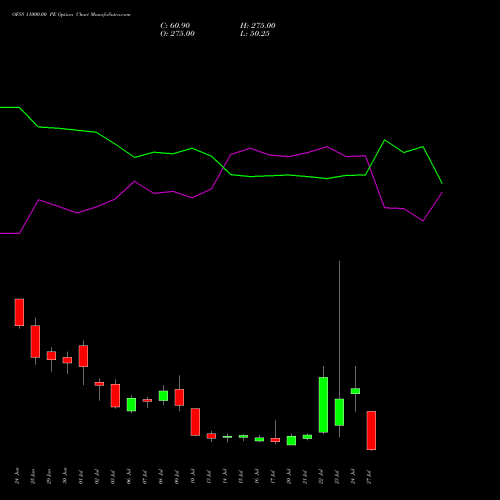
Task: Click the '01 Jul' date axis label
Action: [81, 477]
